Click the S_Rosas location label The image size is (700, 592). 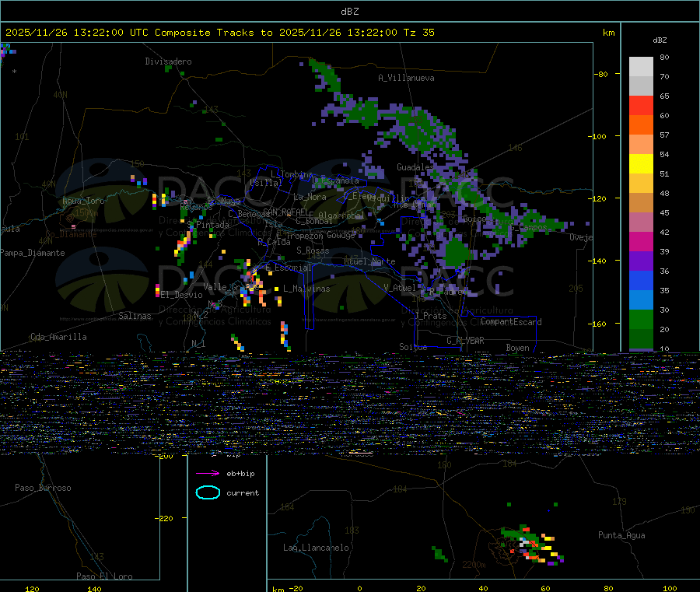pos(313,250)
